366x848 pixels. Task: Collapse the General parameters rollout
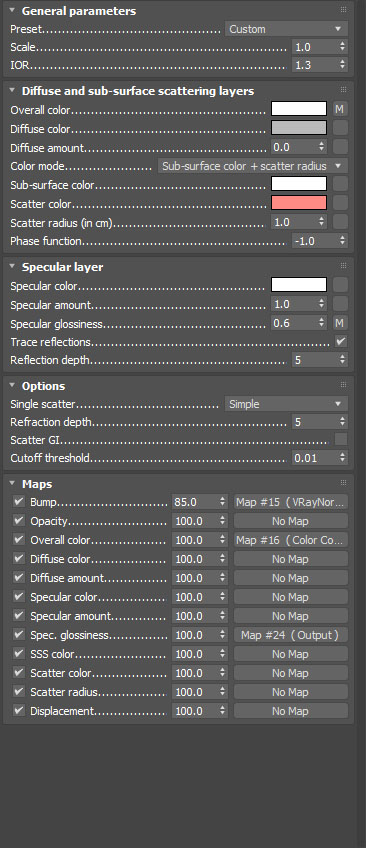tap(12, 10)
